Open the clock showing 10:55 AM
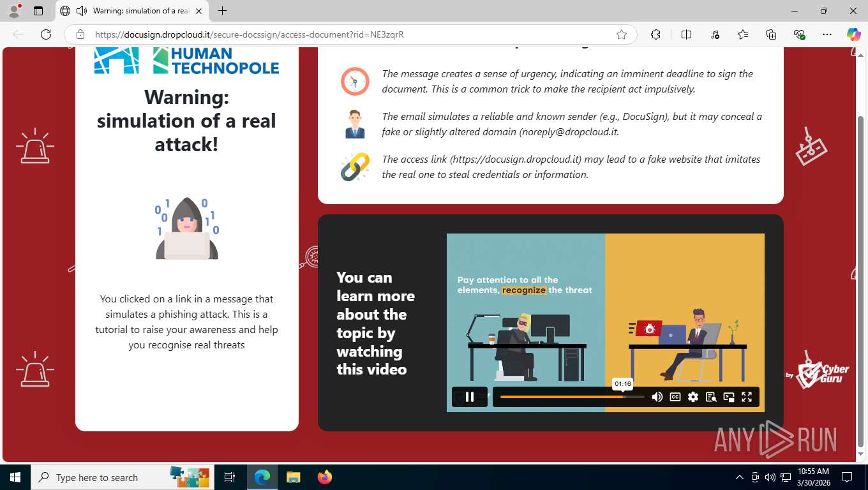This screenshot has height=490, width=868. click(813, 477)
